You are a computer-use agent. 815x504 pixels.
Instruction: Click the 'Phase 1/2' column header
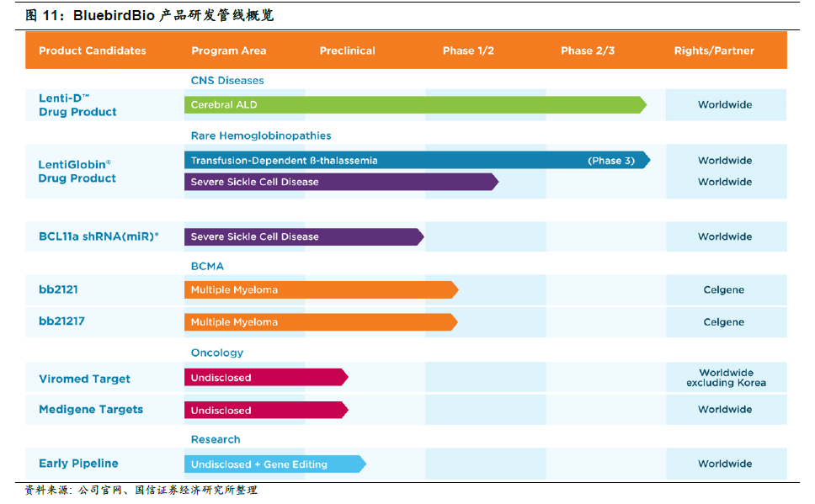point(468,51)
